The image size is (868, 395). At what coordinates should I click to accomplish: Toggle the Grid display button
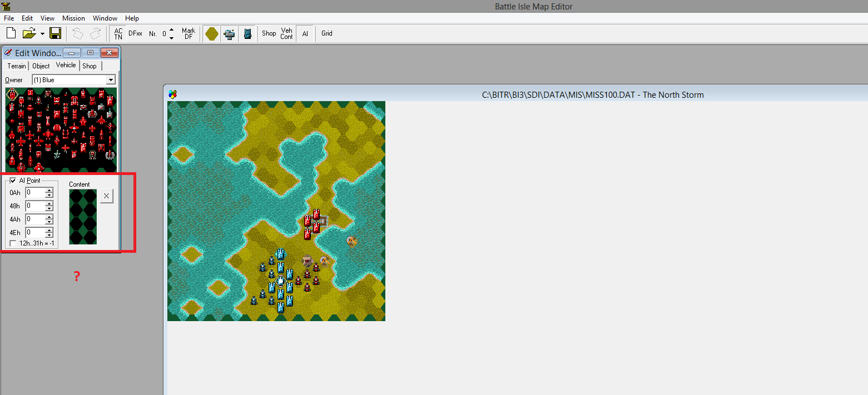tap(327, 33)
